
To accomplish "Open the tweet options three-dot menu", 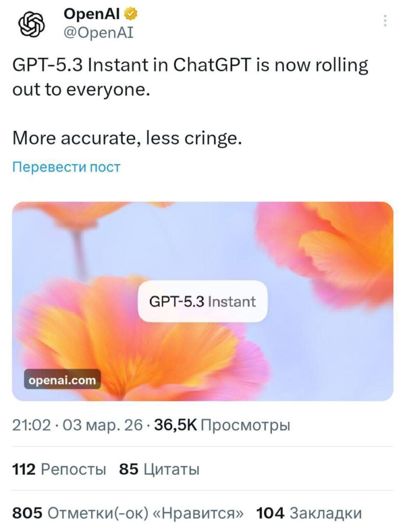I will pyautogui.click(x=385, y=20).
